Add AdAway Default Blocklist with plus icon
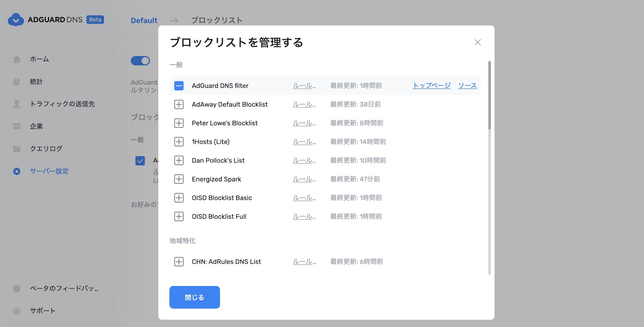Viewport: 644px width, 327px height. (x=179, y=104)
